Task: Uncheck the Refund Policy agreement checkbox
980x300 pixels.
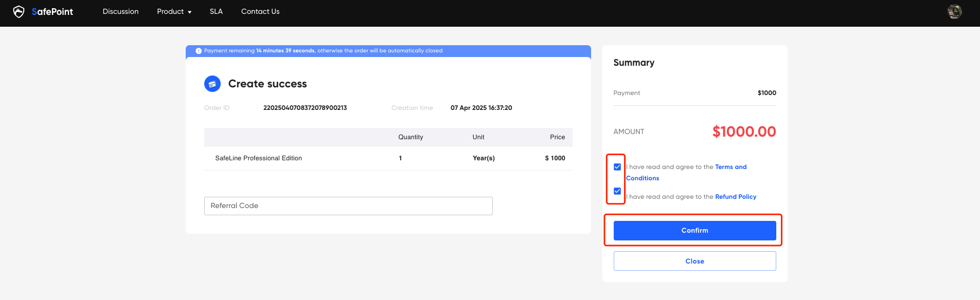Action: pyautogui.click(x=617, y=191)
